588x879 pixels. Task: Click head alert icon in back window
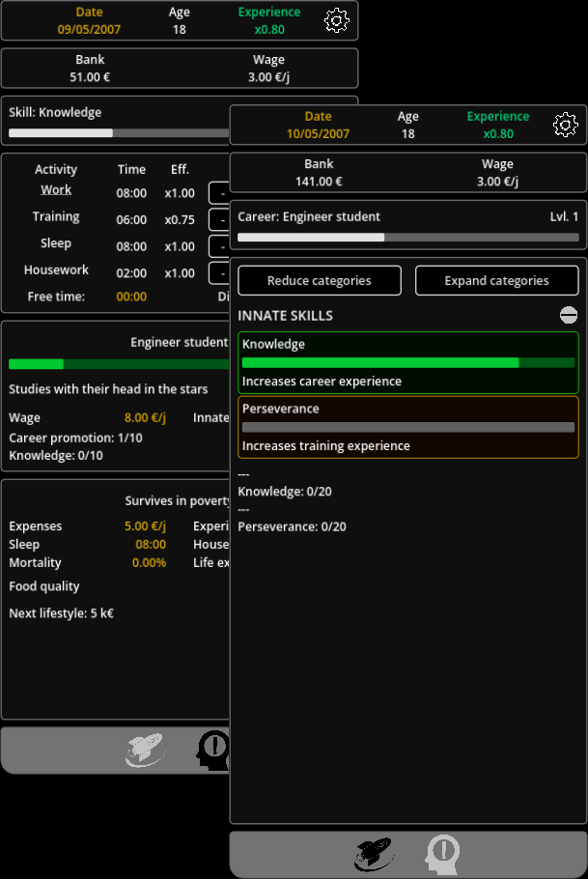pyautogui.click(x=213, y=751)
